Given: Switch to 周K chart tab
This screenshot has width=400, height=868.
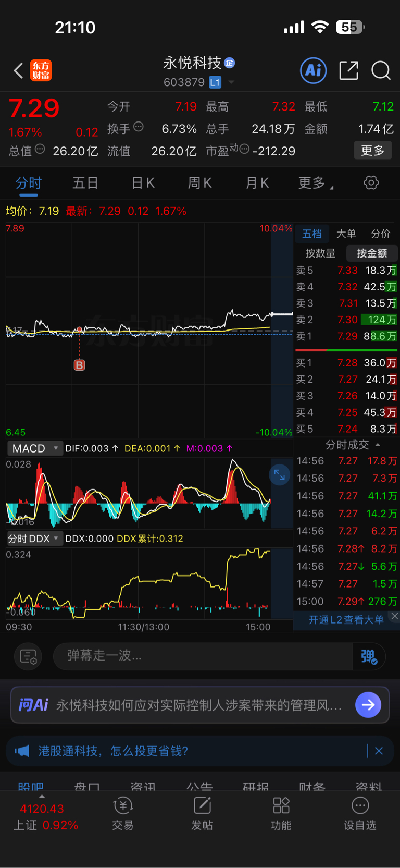Looking at the screenshot, I should [199, 183].
